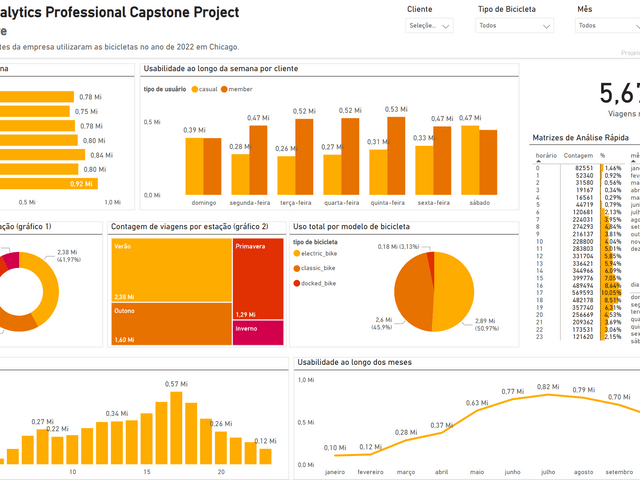Select the electric_bike pie slice

pyautogui.click(x=454, y=292)
